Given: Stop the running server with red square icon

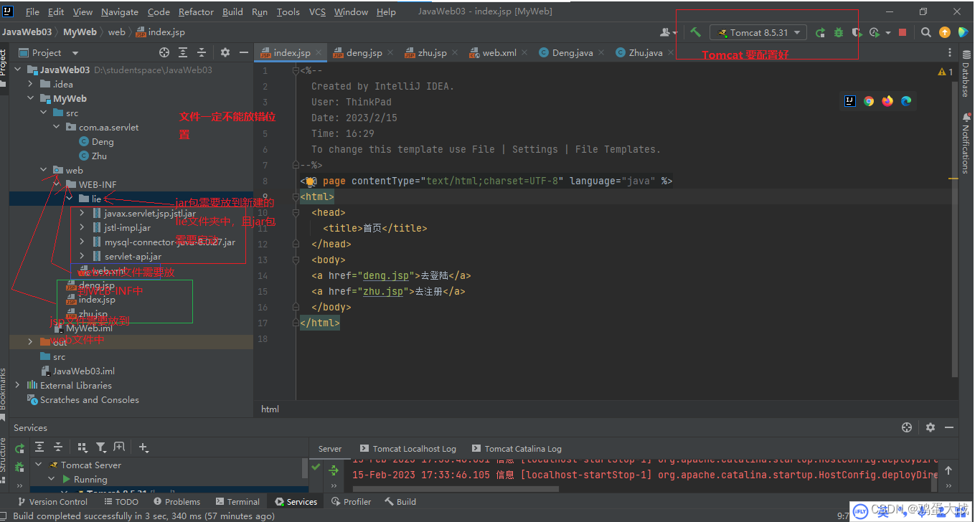Looking at the screenshot, I should pos(902,32).
